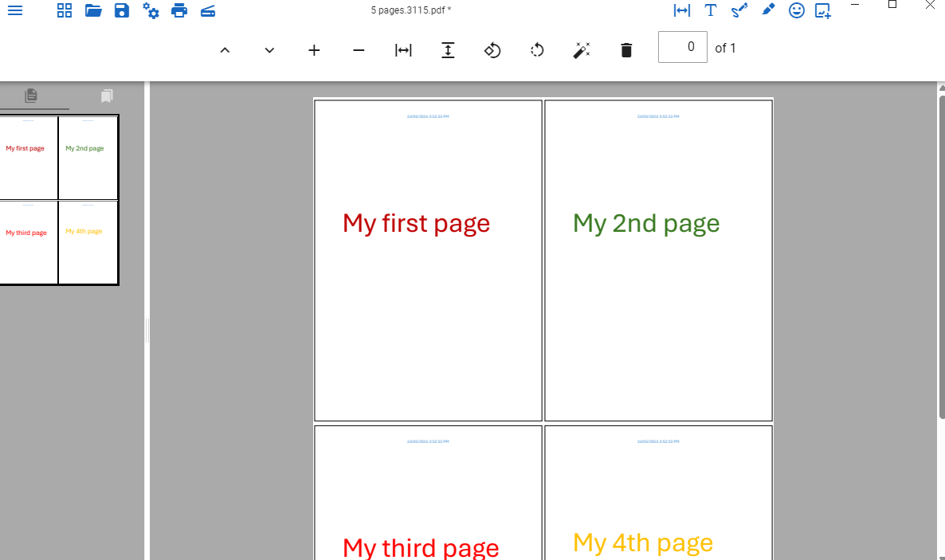Screen dimensions: 945x560
Task: Go to previous page with up chevron
Action: [x=225, y=50]
